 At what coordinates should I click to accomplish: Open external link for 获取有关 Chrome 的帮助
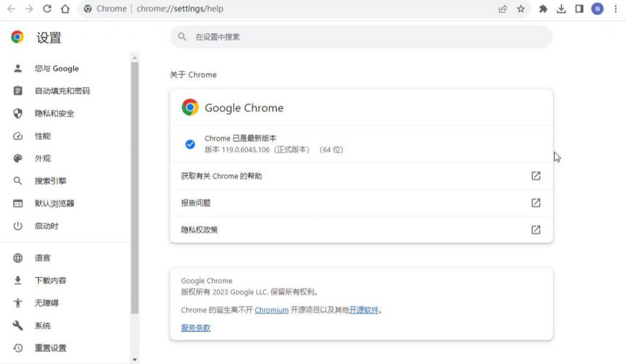tap(536, 176)
